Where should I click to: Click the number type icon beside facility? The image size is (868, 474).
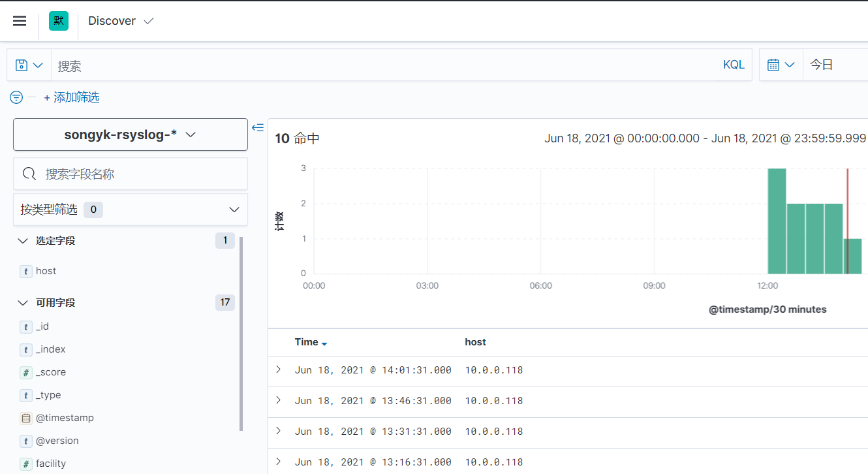point(26,464)
